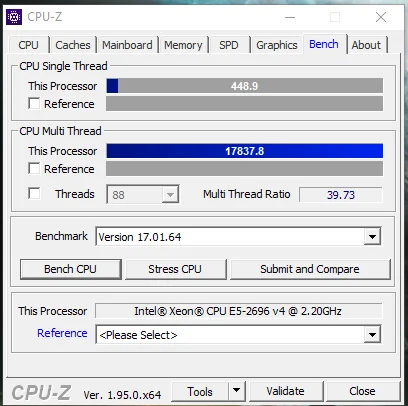Start the Bench CPU test
This screenshot has height=406, width=408.
tap(70, 269)
